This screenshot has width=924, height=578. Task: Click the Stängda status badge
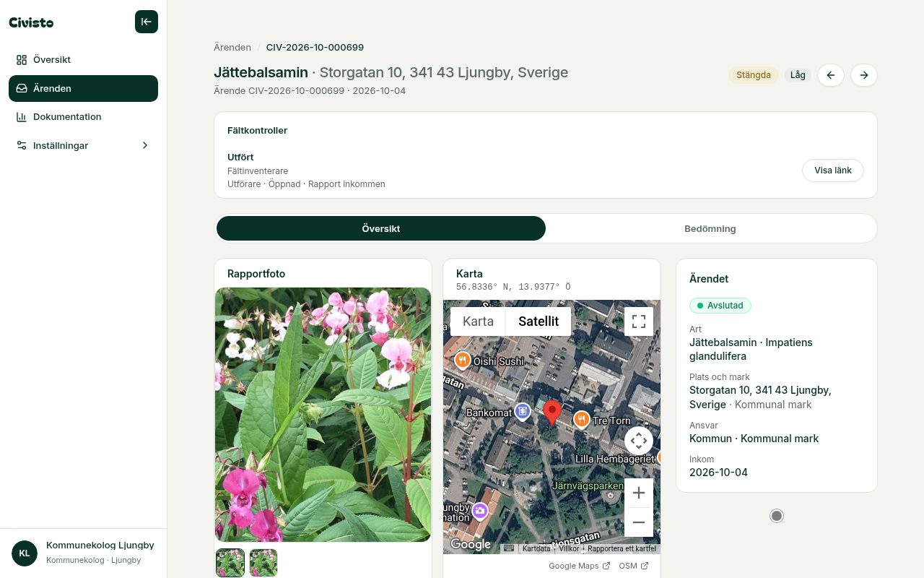point(754,75)
